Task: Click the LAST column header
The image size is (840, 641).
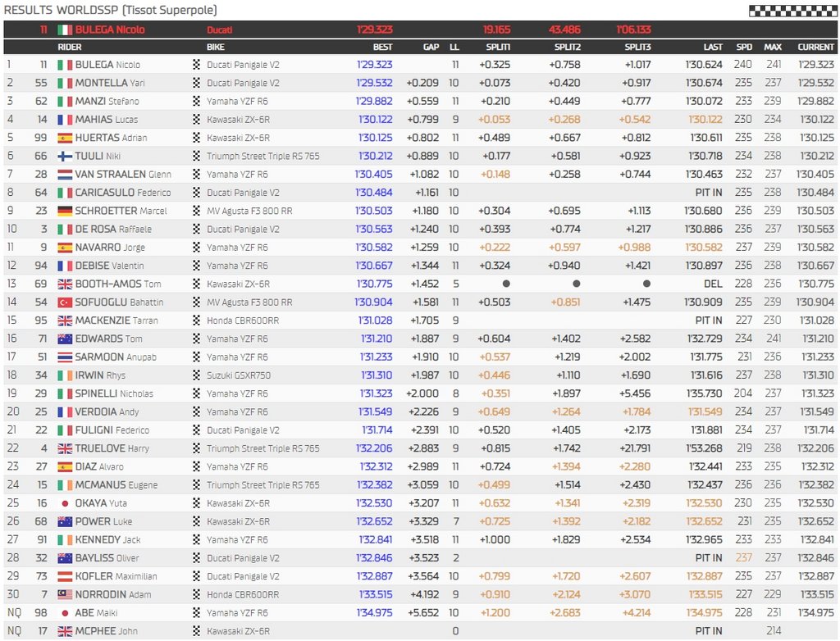Action: 713,47
